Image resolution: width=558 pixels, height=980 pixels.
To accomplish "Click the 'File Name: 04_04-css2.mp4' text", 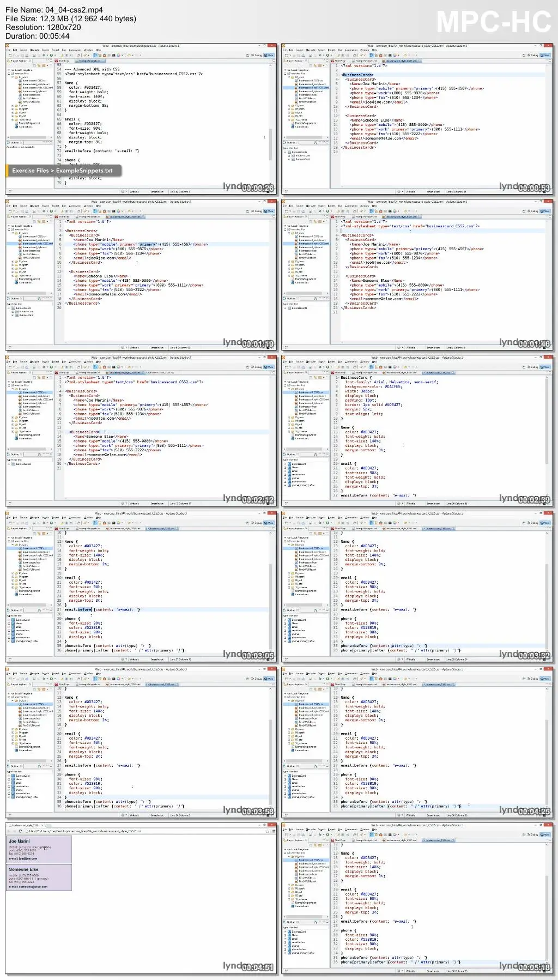I will [54, 10].
